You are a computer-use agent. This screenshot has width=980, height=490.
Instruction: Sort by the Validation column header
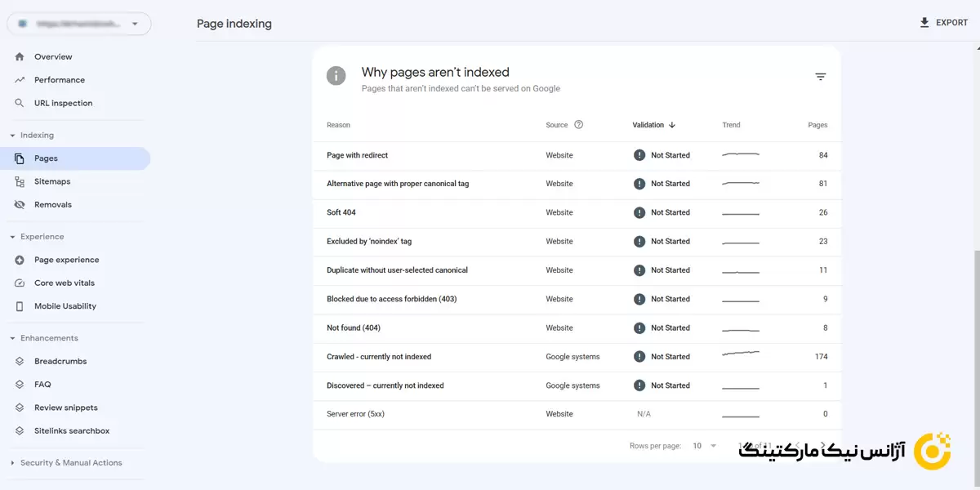[x=653, y=125]
